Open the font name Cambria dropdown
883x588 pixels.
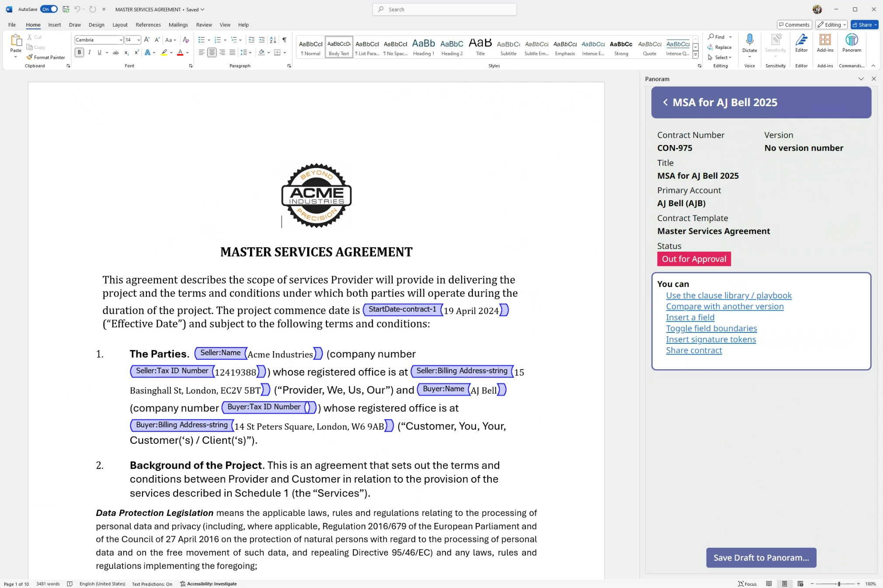tap(121, 40)
